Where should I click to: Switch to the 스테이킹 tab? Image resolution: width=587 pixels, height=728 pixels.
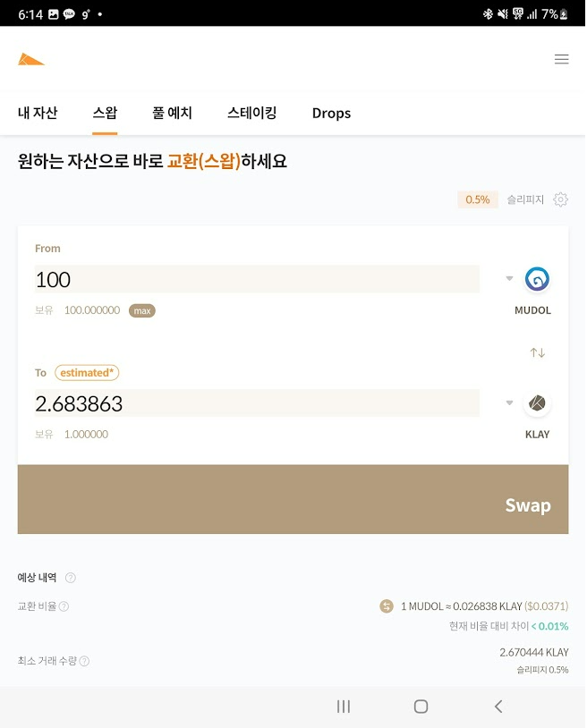[x=252, y=113]
